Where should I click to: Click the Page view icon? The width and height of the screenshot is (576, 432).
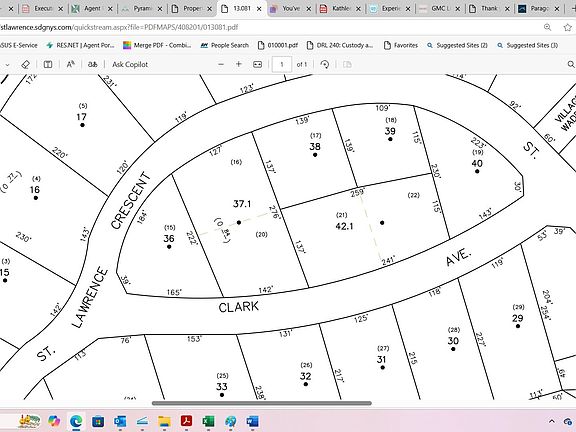tap(347, 65)
